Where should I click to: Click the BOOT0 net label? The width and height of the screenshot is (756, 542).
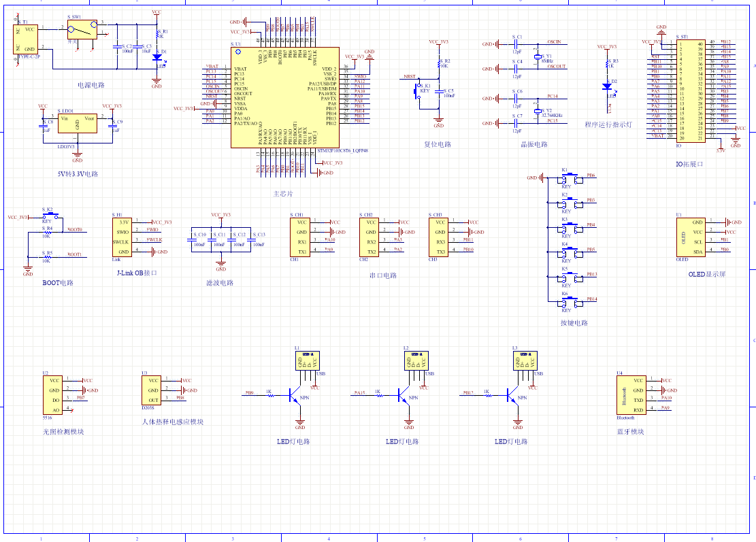click(75, 230)
